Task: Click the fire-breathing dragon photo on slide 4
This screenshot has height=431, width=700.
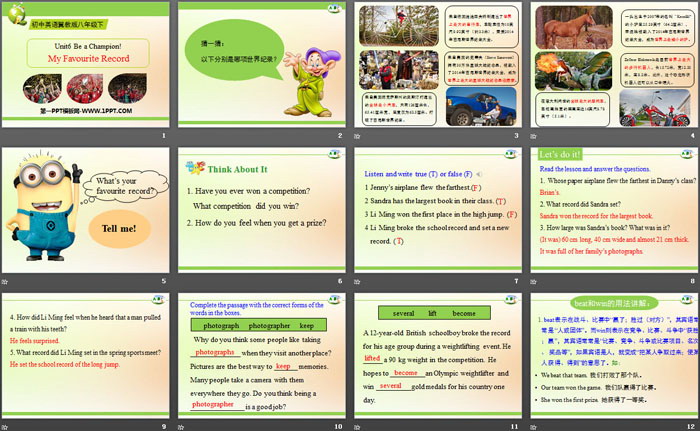Action: pos(574,71)
